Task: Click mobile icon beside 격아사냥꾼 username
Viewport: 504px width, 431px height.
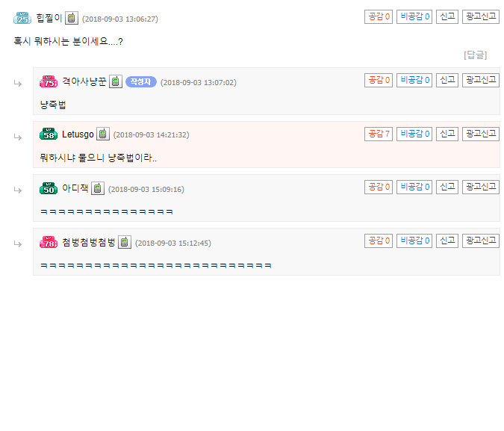Action: click(116, 81)
